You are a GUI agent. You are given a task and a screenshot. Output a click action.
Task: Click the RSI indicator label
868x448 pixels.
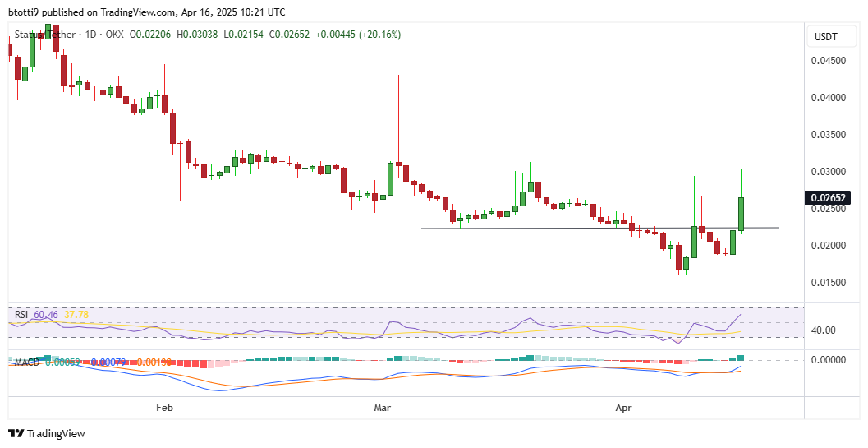[x=21, y=314]
